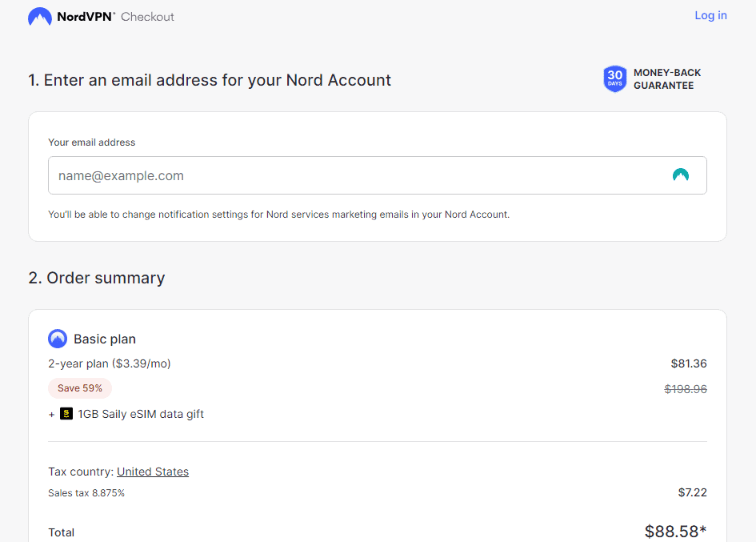756x542 pixels.
Task: Click the Money-Back Guarantee label
Action: tap(667, 78)
